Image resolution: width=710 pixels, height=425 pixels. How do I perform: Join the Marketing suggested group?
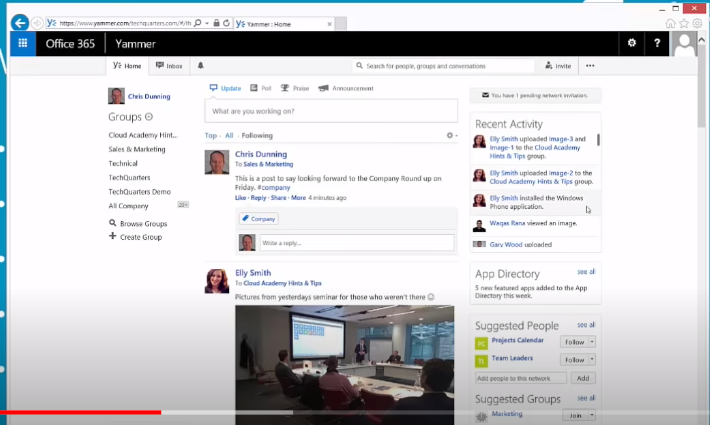pyautogui.click(x=576, y=415)
